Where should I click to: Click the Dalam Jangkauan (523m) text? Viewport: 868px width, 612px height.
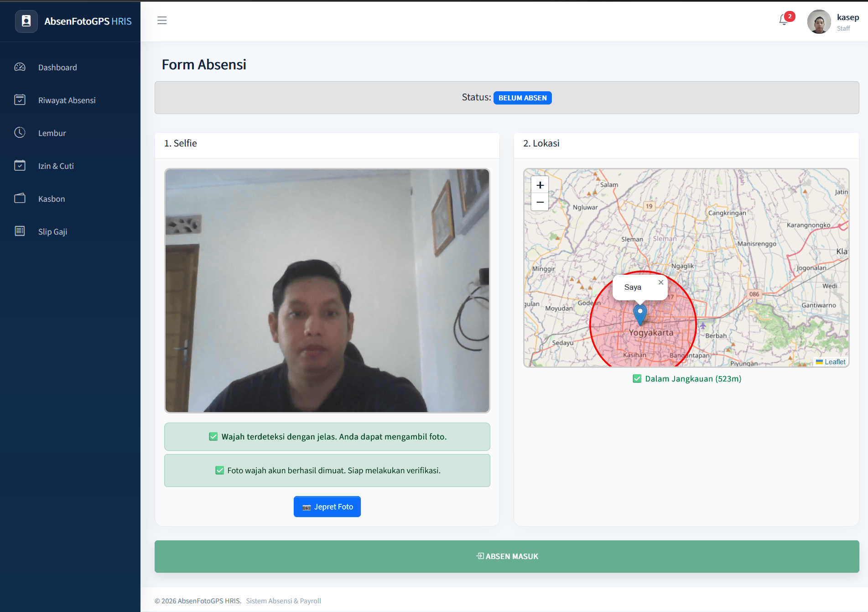pyautogui.click(x=693, y=379)
